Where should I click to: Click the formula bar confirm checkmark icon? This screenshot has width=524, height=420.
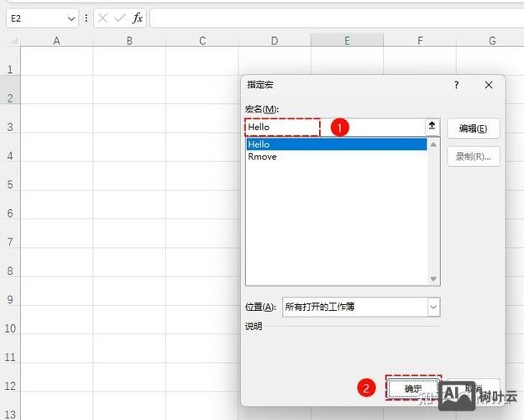click(119, 18)
